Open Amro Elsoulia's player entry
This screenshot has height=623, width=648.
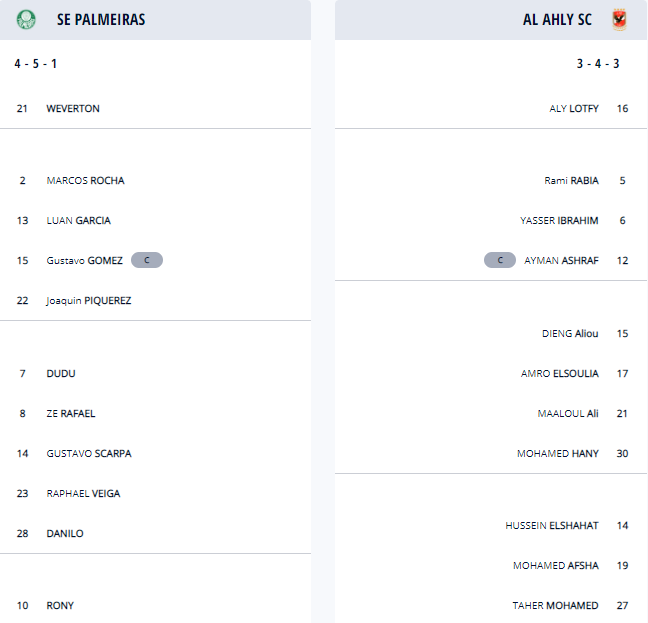click(560, 373)
